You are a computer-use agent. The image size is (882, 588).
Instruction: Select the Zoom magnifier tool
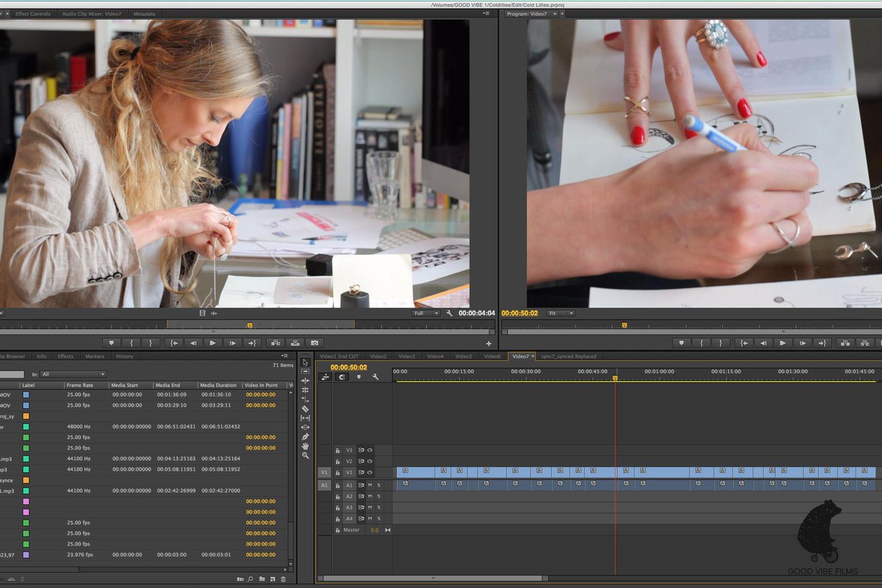coord(305,455)
